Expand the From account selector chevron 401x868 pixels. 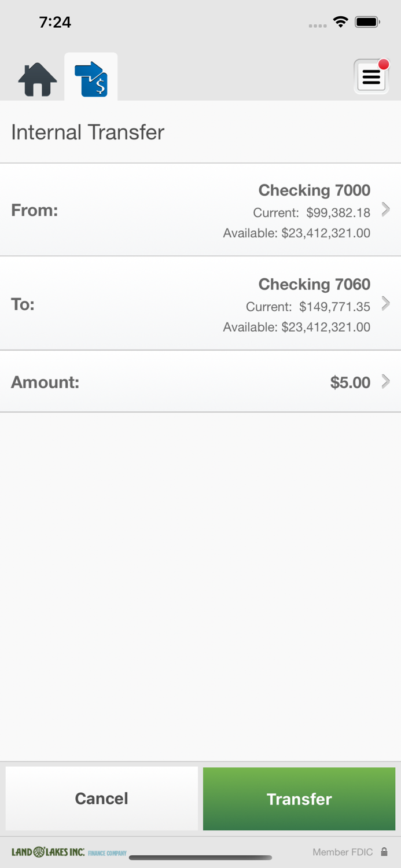(385, 210)
